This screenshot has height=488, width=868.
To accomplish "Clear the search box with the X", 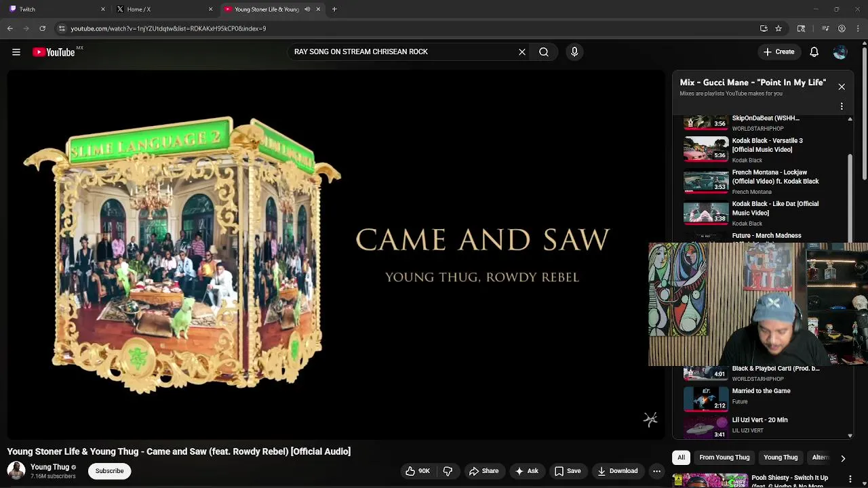I will [522, 52].
